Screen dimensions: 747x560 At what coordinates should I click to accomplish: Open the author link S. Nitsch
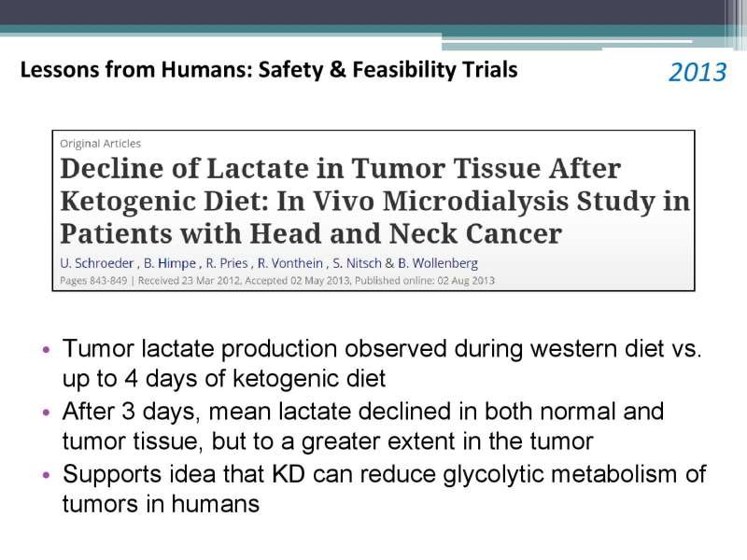tap(357, 263)
